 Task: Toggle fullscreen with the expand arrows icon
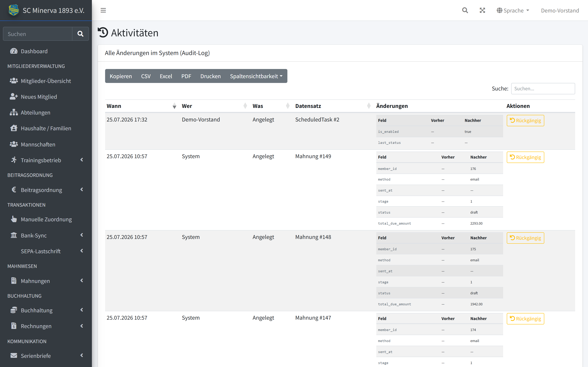[x=482, y=10]
